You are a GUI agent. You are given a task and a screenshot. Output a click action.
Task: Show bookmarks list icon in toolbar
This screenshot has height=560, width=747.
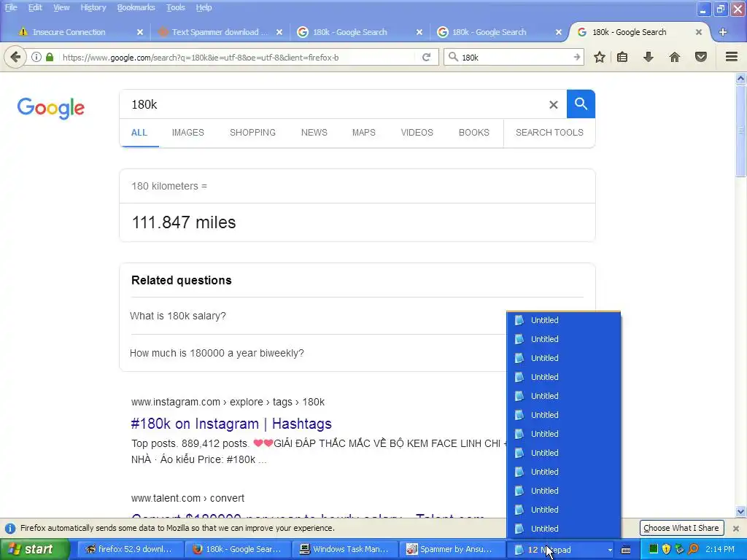click(622, 57)
